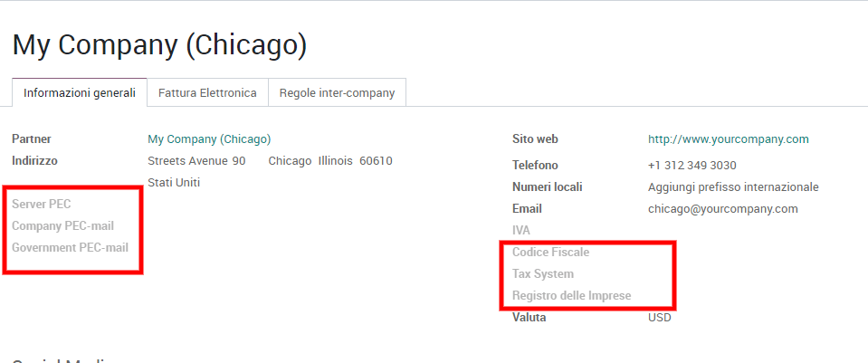Screen dimensions: 868x363
Task: Click the Tax System field label
Action: tap(543, 274)
